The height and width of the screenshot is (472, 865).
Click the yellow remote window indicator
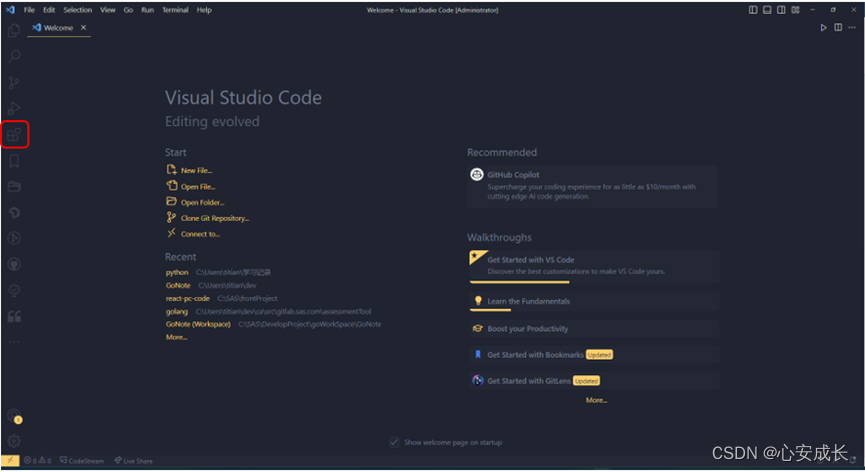point(10,460)
